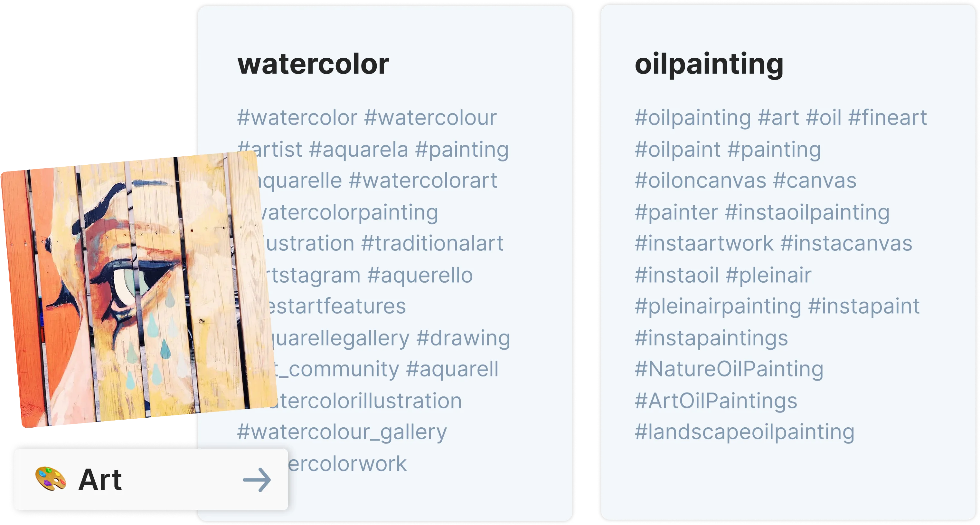Select the watercolor card heading
This screenshot has width=980, height=525.
pyautogui.click(x=313, y=64)
